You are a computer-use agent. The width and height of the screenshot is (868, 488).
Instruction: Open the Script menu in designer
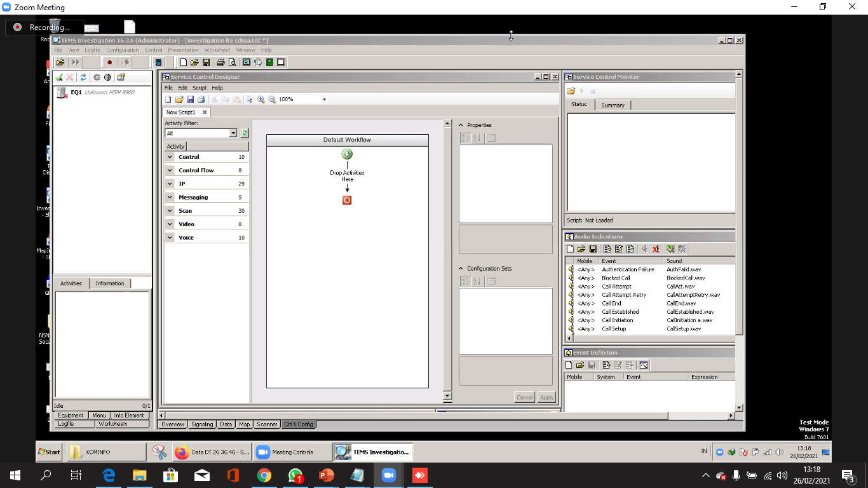(x=200, y=88)
